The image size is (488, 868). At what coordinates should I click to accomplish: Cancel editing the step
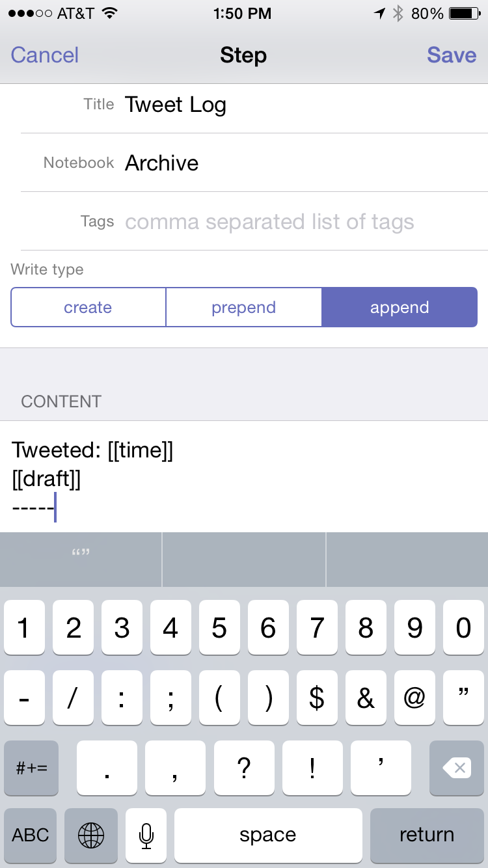(45, 55)
